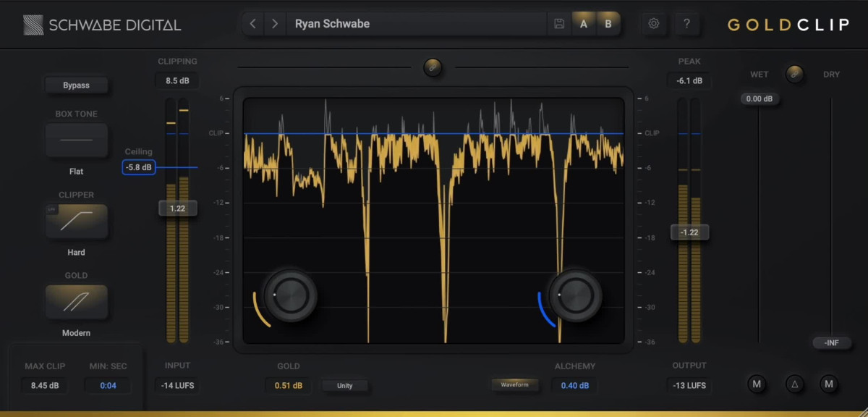Click the CLIPPER label
Viewport: 868px width, 417px height.
(77, 195)
